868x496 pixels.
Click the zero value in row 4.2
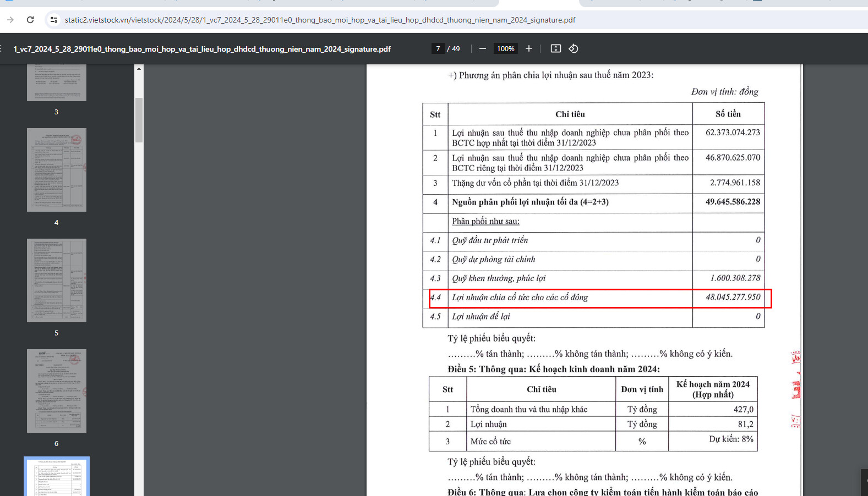[758, 259]
